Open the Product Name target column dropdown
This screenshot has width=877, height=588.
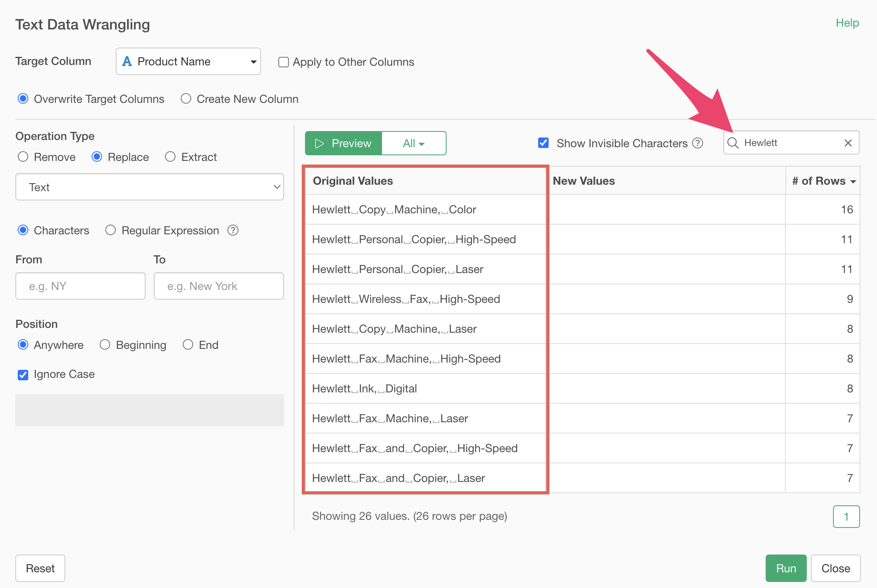tap(188, 61)
